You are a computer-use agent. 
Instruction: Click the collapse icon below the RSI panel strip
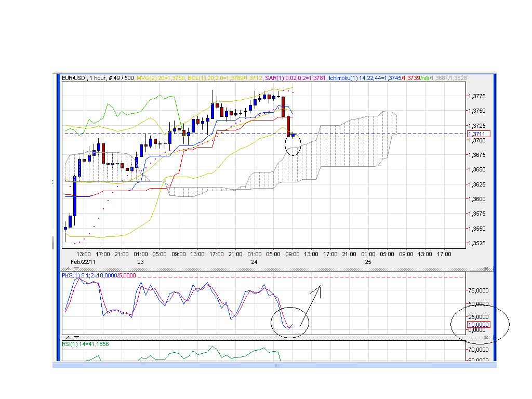click(x=76, y=338)
